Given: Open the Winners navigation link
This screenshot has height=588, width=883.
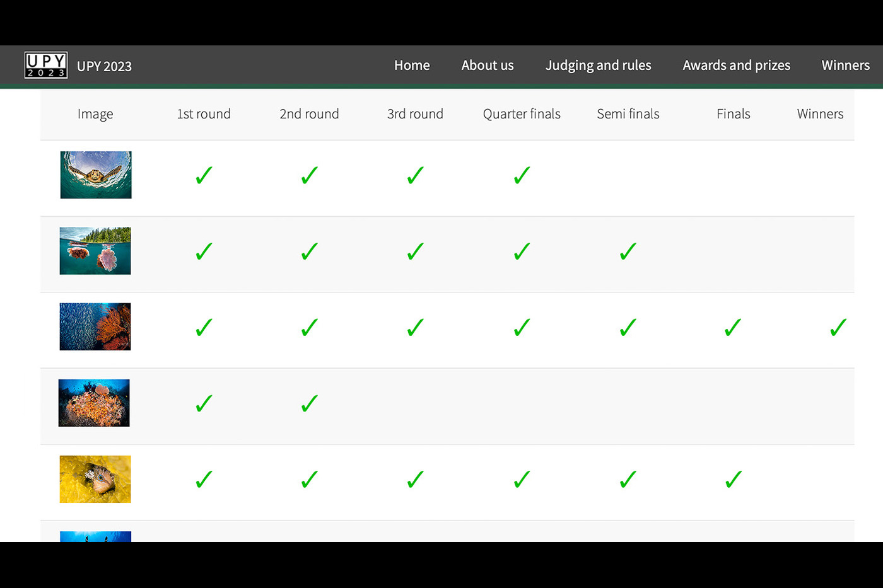Looking at the screenshot, I should point(845,66).
